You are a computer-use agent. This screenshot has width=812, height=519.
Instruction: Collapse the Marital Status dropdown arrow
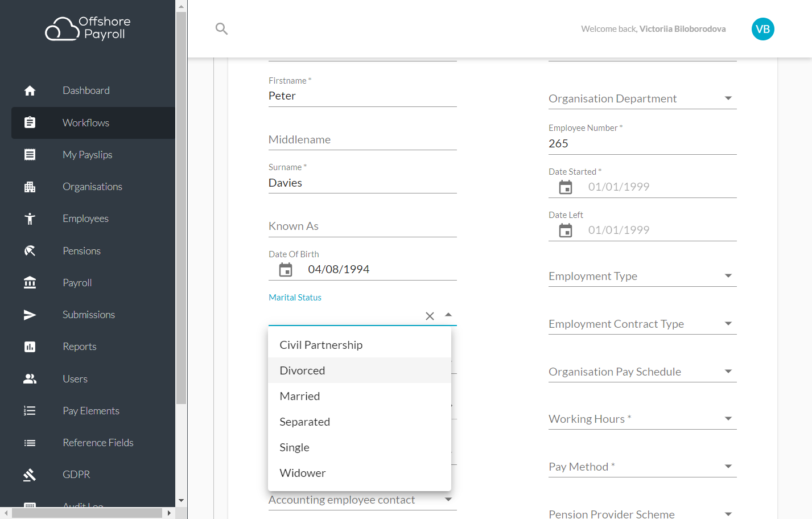[x=448, y=315]
